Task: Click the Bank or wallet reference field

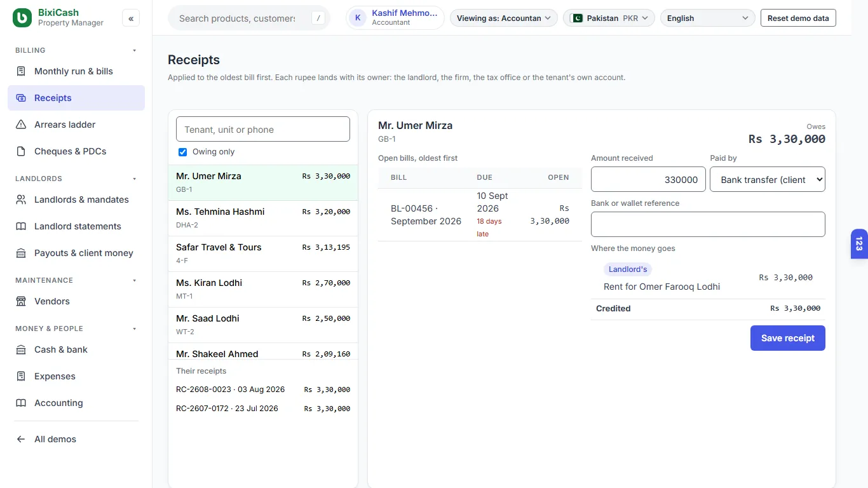Action: coord(708,224)
